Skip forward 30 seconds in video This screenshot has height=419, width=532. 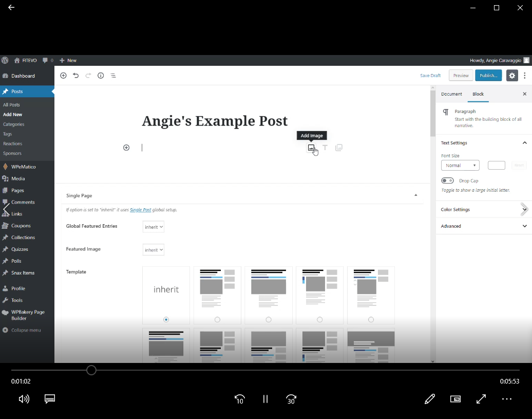click(291, 399)
